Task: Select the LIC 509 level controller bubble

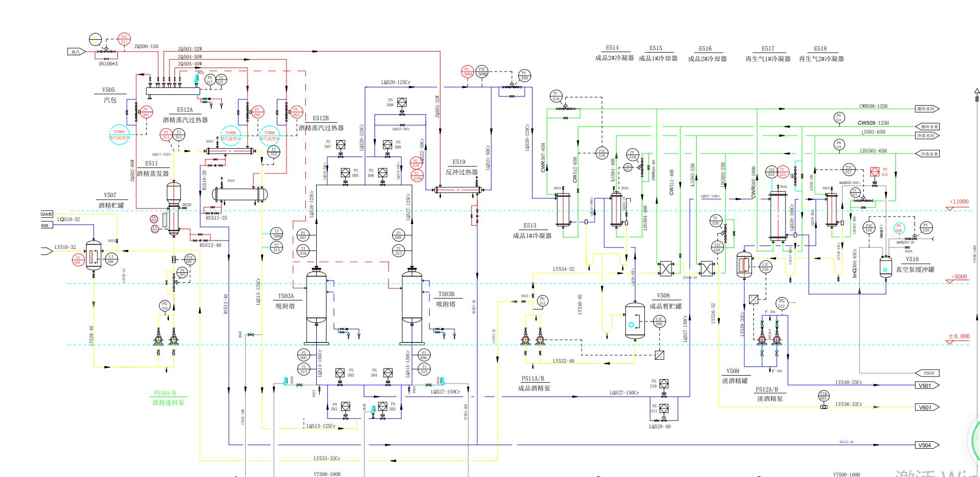Action: (x=659, y=321)
